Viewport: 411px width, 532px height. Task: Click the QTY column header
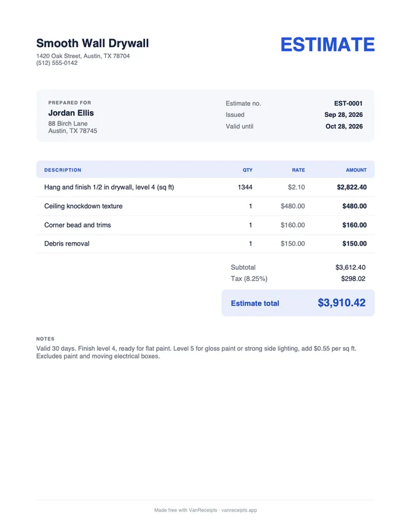[x=247, y=170]
